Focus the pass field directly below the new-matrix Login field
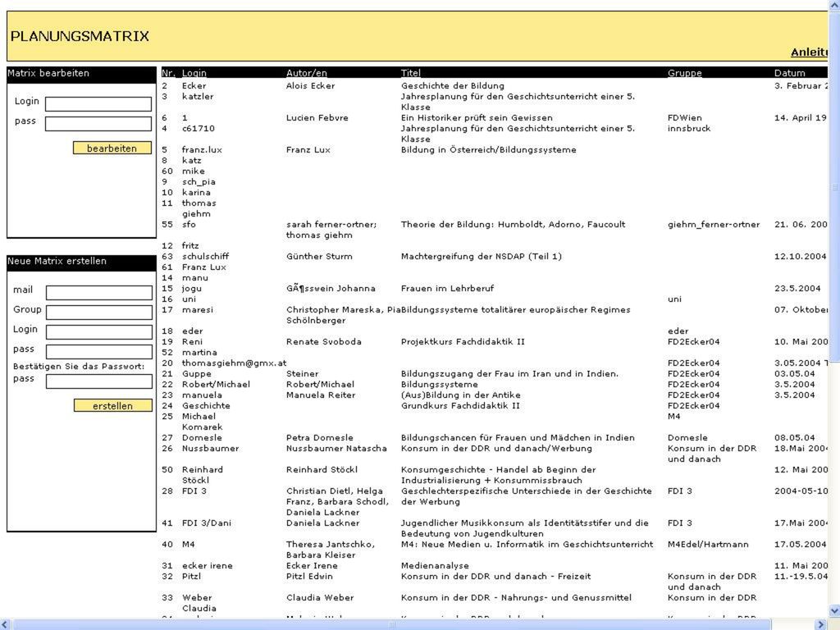Screen dimensions: 840x630 tap(99, 352)
